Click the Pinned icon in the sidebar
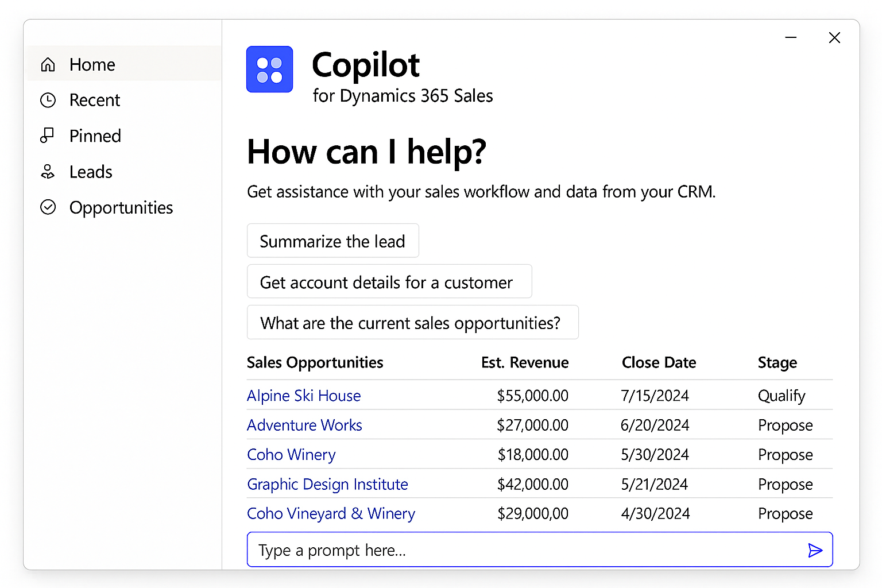Screen dimensions: 882x588 coord(48,136)
